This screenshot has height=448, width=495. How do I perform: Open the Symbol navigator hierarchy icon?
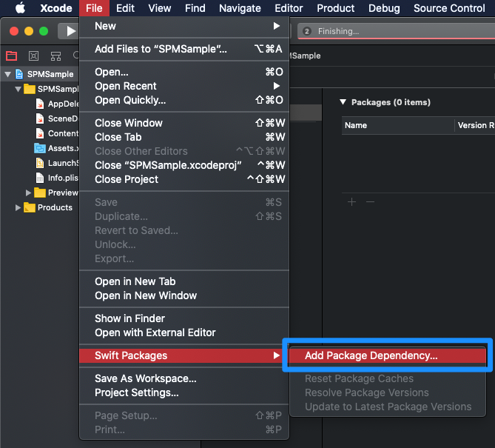(x=56, y=56)
